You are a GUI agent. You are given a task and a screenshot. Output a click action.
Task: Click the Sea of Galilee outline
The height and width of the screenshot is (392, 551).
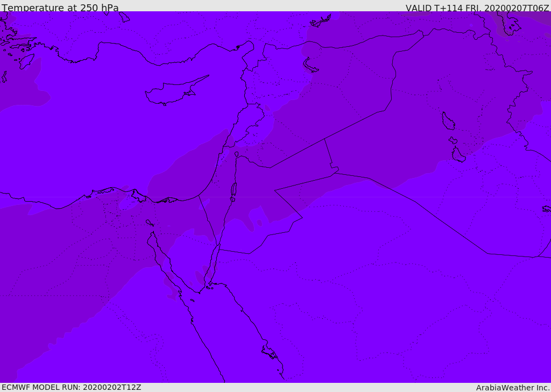tap(237, 154)
